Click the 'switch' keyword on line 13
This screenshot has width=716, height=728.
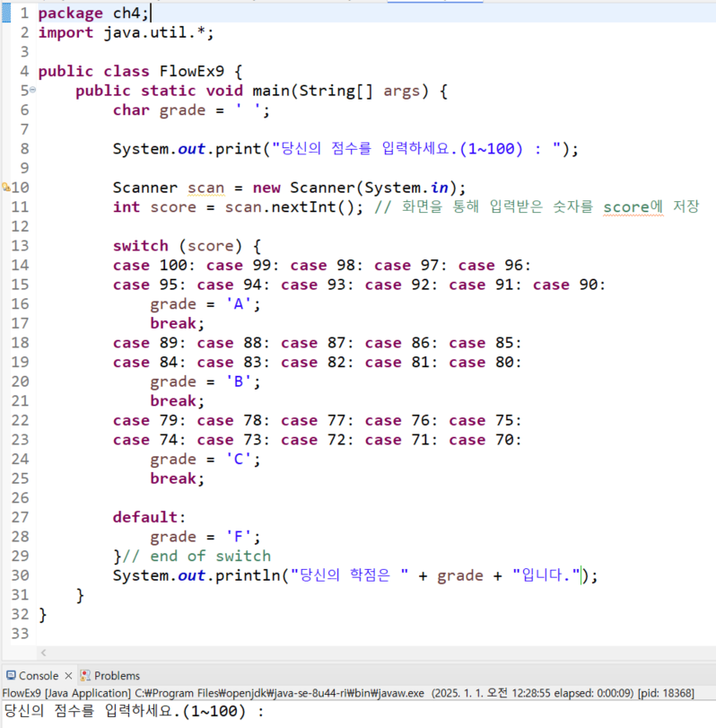pos(141,246)
